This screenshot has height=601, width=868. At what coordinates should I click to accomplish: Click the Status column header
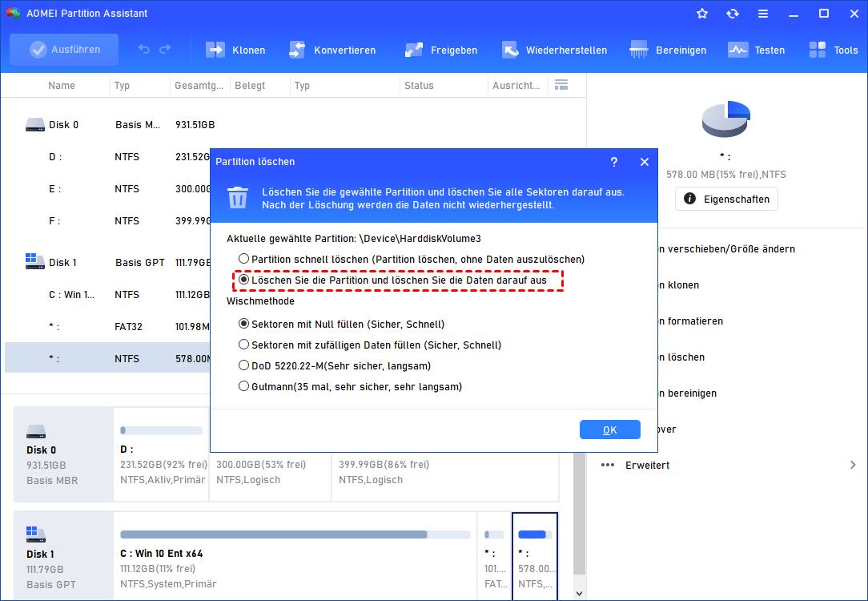(419, 85)
